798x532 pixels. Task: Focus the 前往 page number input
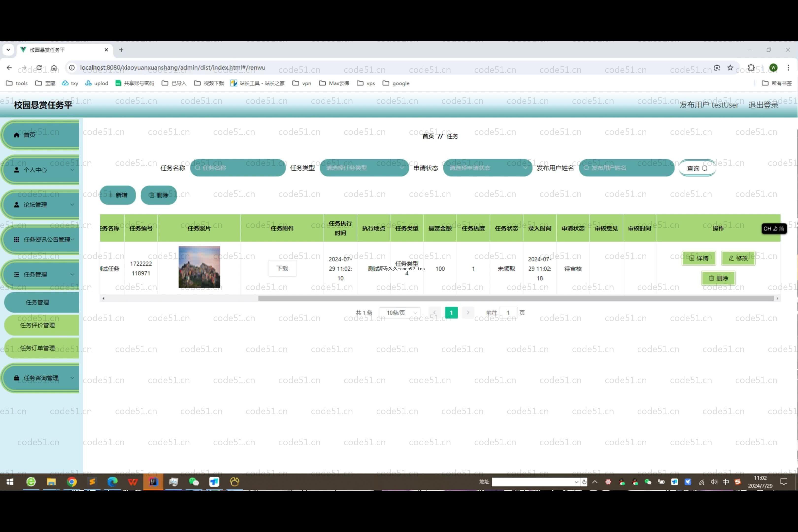pos(508,313)
